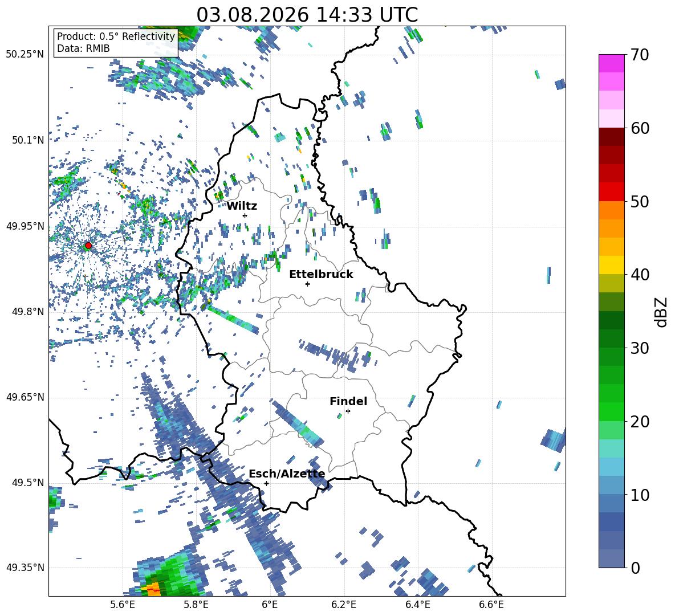The image size is (675, 616).
Task: Click the dBZ colorbar axis label
Action: click(662, 312)
